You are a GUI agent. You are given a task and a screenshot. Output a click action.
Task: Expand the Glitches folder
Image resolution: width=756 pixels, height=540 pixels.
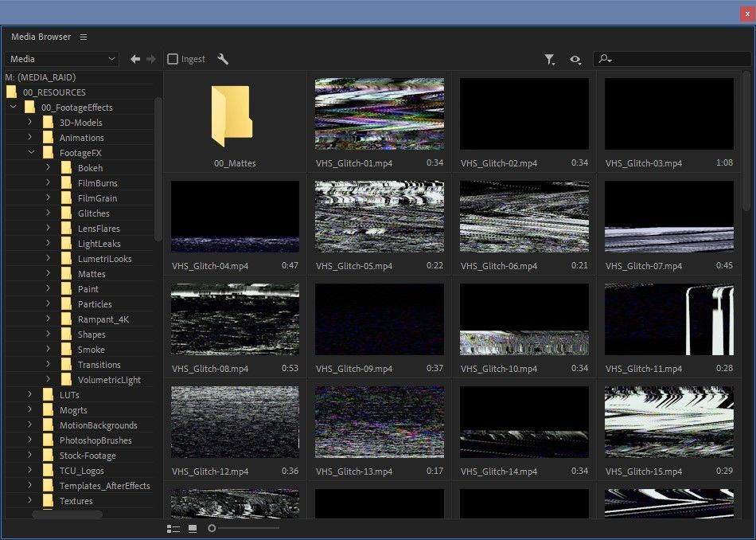tap(49, 213)
